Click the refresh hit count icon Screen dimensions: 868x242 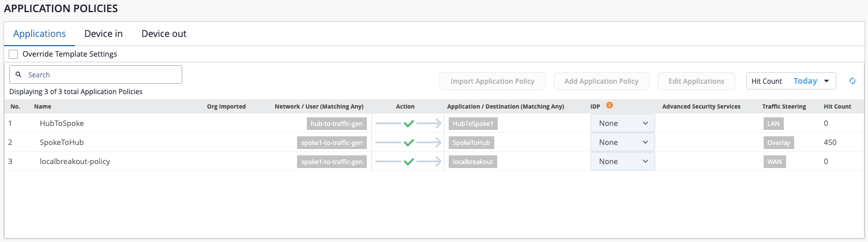click(852, 81)
